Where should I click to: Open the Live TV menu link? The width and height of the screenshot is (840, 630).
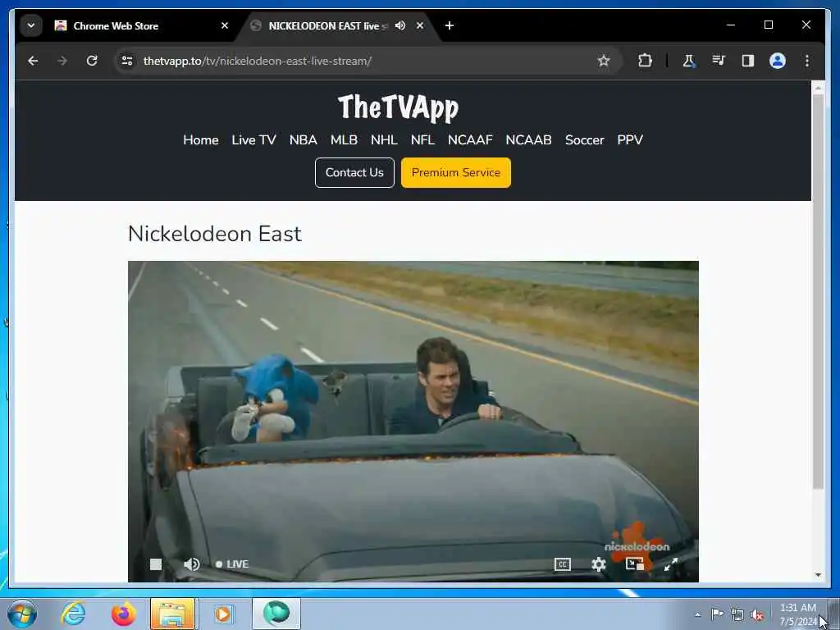point(253,139)
